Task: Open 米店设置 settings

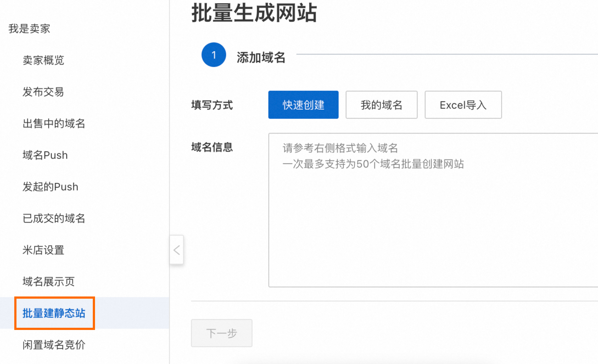Action: (x=43, y=250)
